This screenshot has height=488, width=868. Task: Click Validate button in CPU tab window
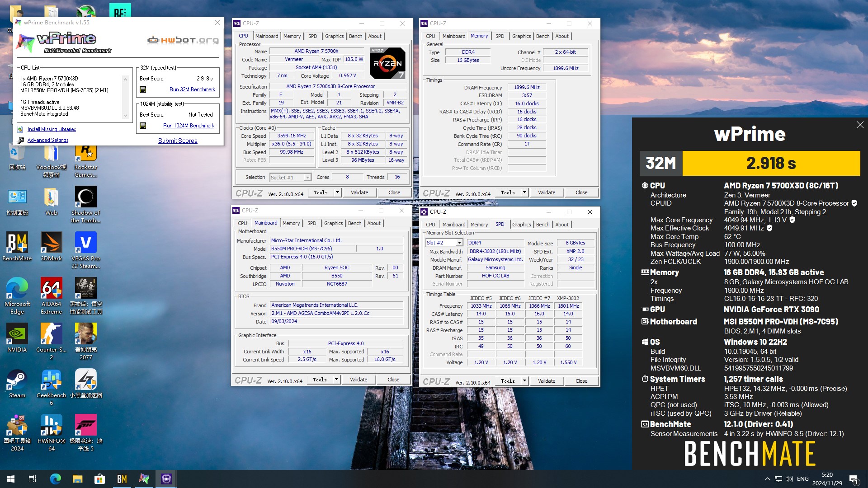359,192
